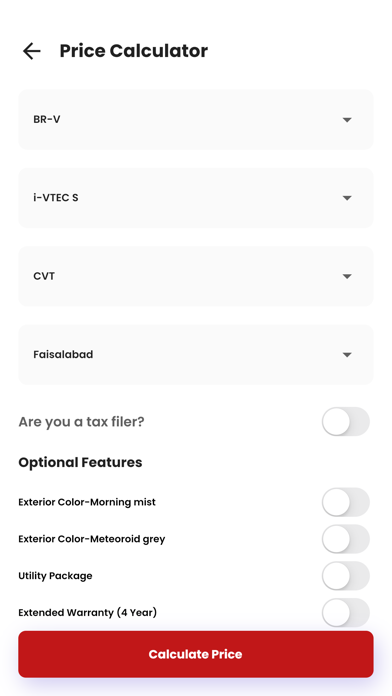Click the Utility Package label text
The height and width of the screenshot is (696, 392).
(x=55, y=576)
